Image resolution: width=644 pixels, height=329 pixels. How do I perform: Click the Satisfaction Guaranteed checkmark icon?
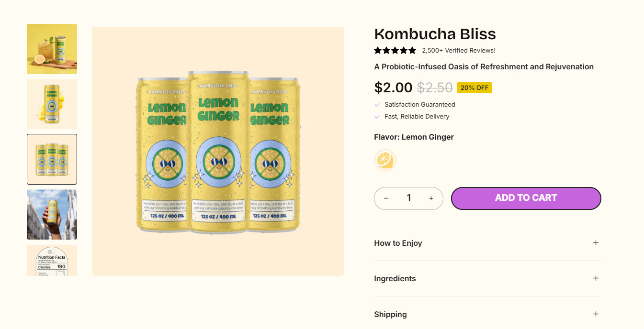377,105
